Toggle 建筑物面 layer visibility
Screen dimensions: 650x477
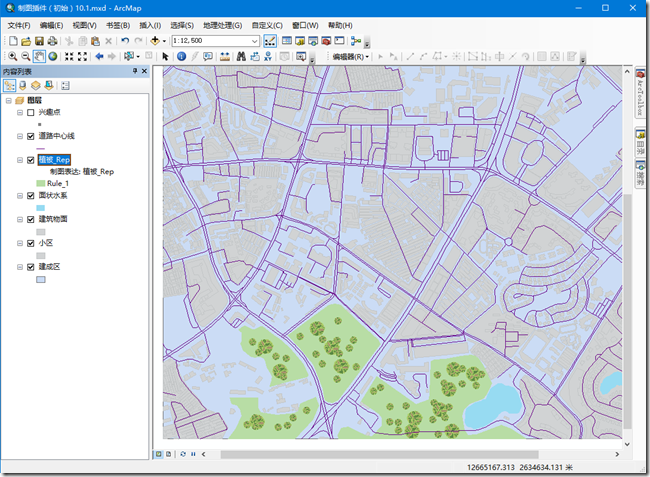pyautogui.click(x=30, y=219)
